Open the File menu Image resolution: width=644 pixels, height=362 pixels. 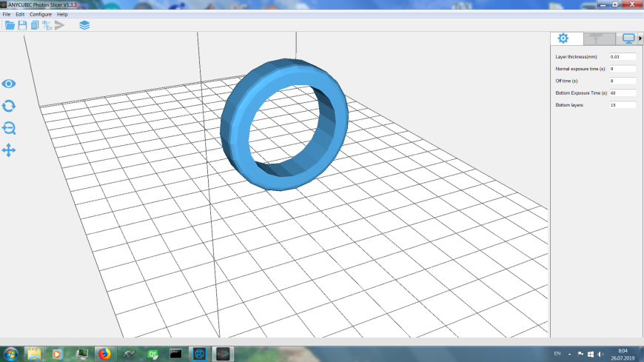[7, 14]
